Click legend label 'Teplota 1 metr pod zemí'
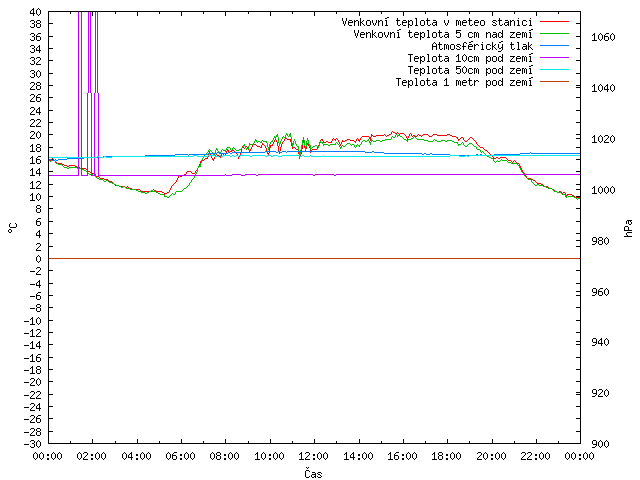Screen dimensions: 640x480 (x=464, y=82)
